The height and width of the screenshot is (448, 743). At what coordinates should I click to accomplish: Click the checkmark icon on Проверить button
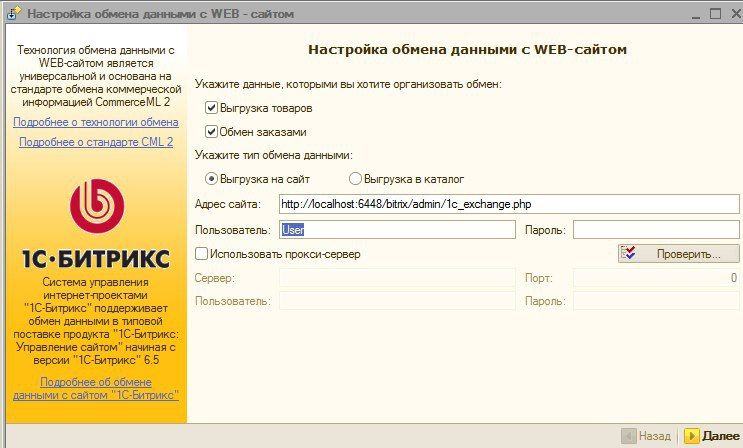(x=629, y=254)
